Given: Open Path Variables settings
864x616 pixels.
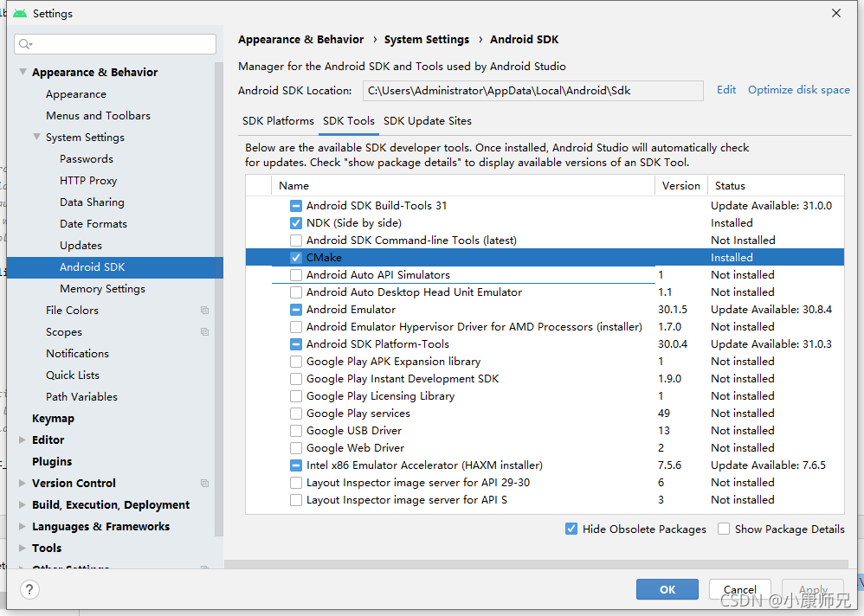Looking at the screenshot, I should [81, 397].
